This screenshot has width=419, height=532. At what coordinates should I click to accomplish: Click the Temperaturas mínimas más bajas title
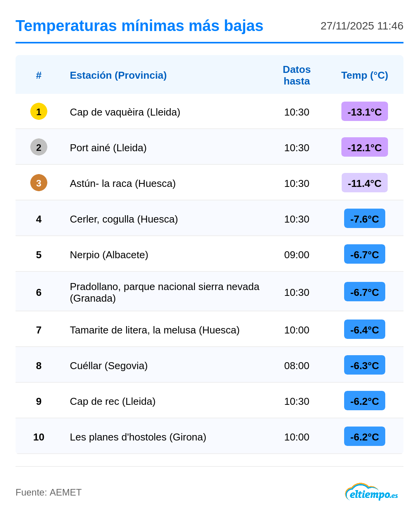(139, 26)
